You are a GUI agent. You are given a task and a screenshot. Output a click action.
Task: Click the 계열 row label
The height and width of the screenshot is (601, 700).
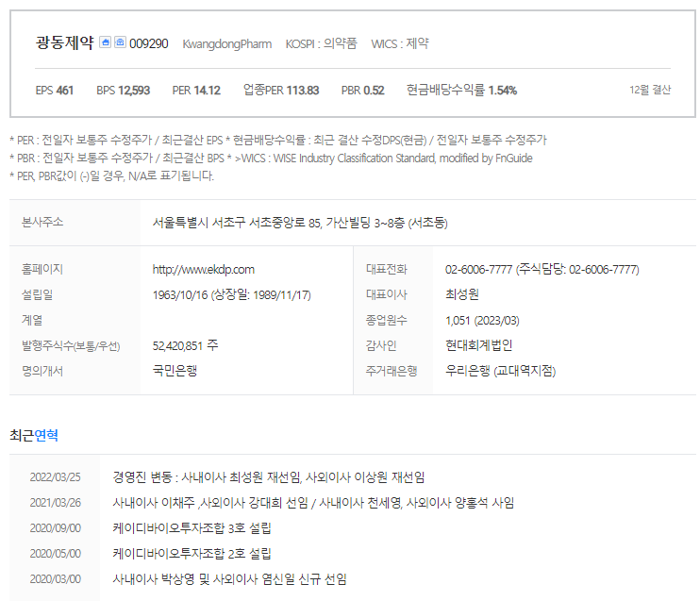pos(32,320)
